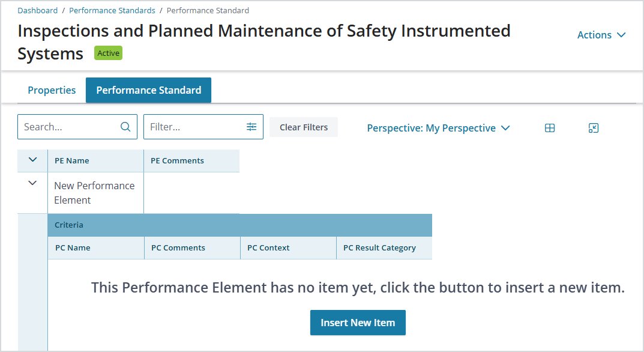The image size is (644, 352).
Task: Click the table grid layout icon
Action: (x=550, y=128)
